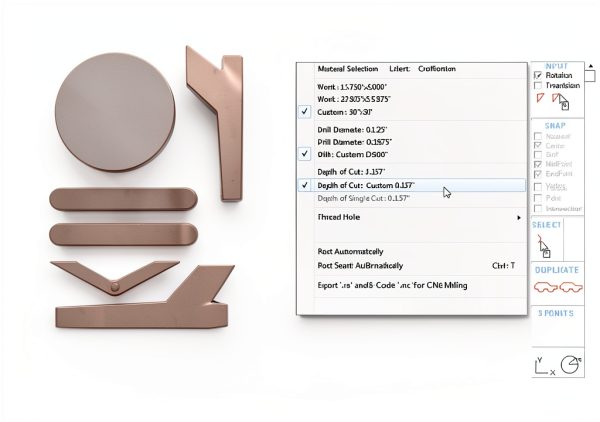
Task: Click the circle angle icon beside the axes
Action: 571,364
